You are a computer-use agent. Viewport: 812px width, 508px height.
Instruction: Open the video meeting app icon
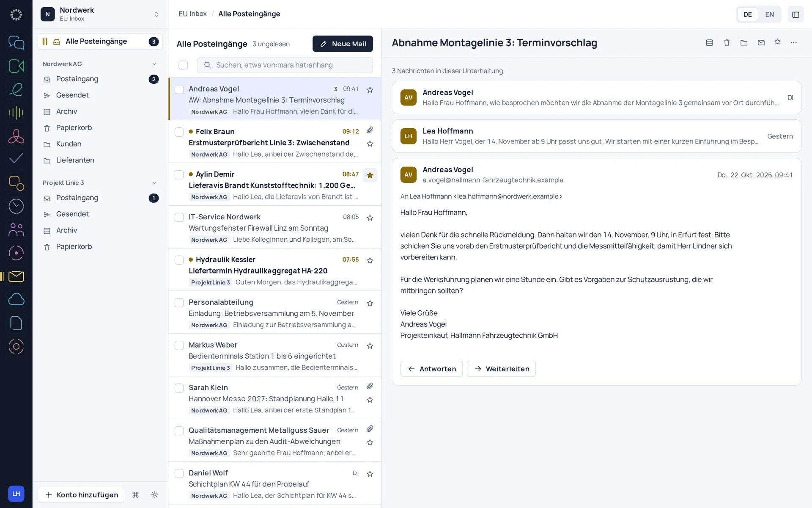click(16, 66)
